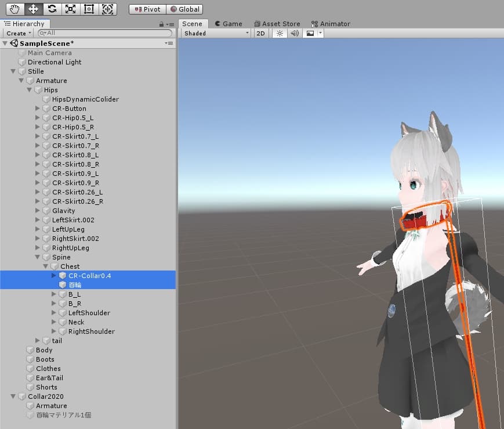Open the Shaded draw mode dropdown
Image resolution: width=504 pixels, height=429 pixels.
pyautogui.click(x=216, y=33)
